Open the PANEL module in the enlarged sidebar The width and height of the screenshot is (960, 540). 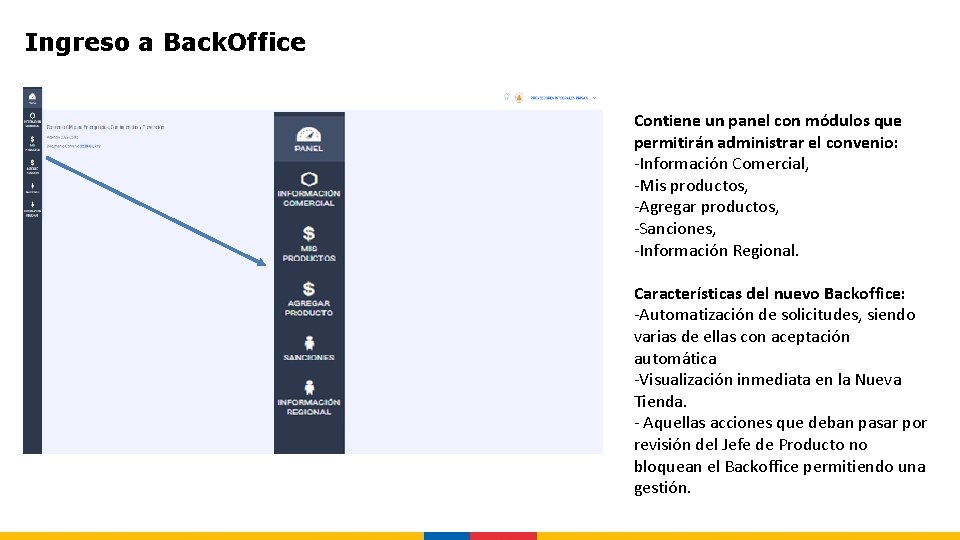[309, 138]
